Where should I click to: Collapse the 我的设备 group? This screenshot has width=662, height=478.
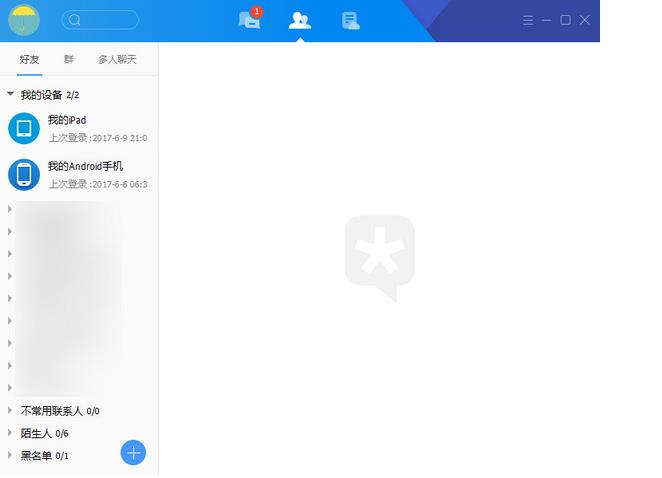11,95
